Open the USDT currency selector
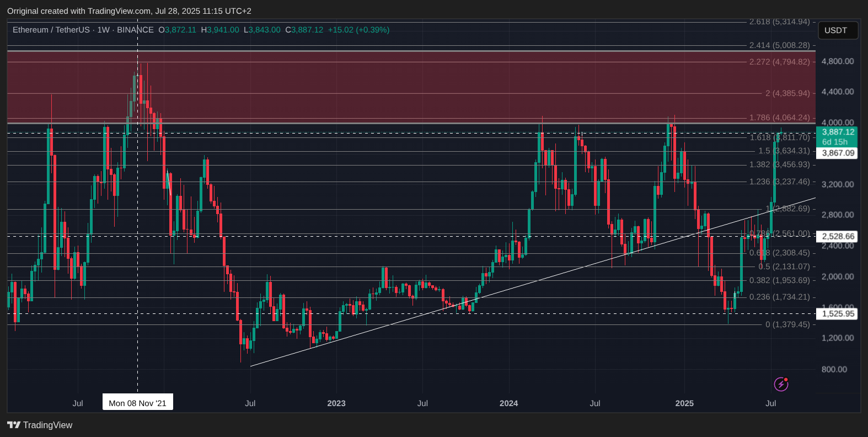Viewport: 868px width, 437px height. pyautogui.click(x=838, y=30)
